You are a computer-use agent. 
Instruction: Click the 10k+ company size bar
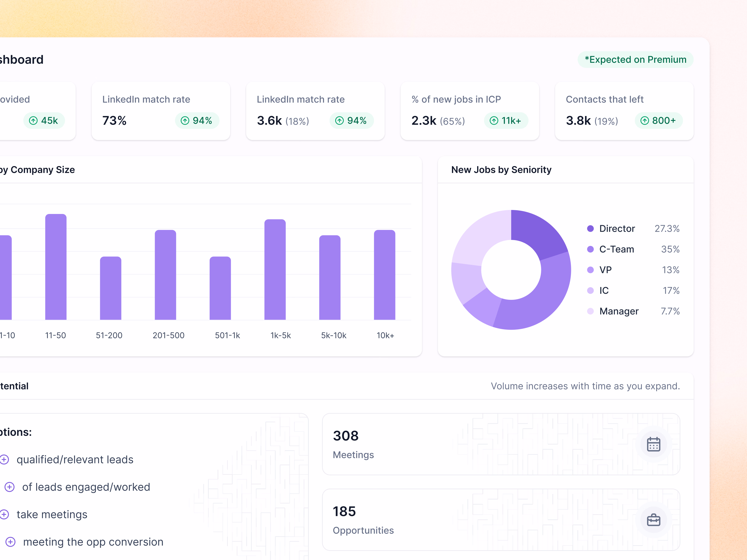tap(385, 275)
